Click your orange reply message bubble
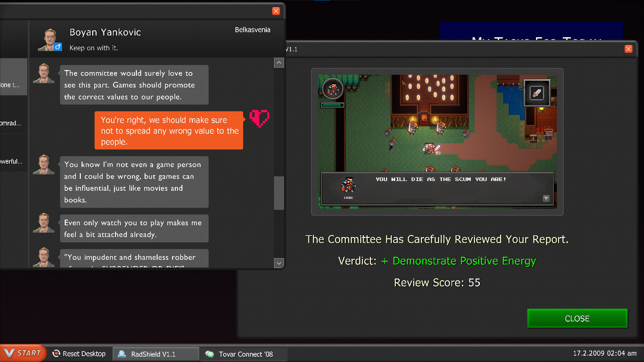Viewport: 644px width, 362px height. point(169,131)
